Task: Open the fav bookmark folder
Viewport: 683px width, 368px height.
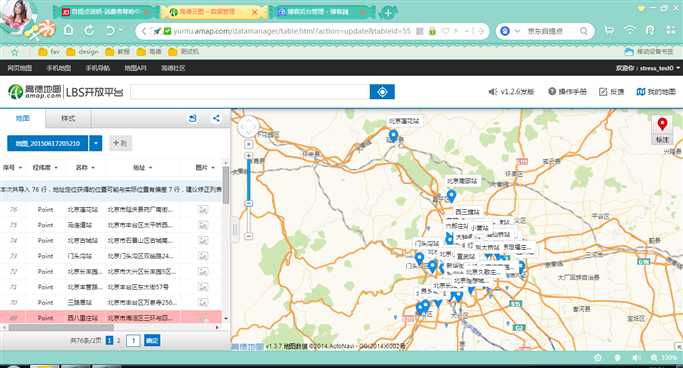Action: (x=49, y=52)
